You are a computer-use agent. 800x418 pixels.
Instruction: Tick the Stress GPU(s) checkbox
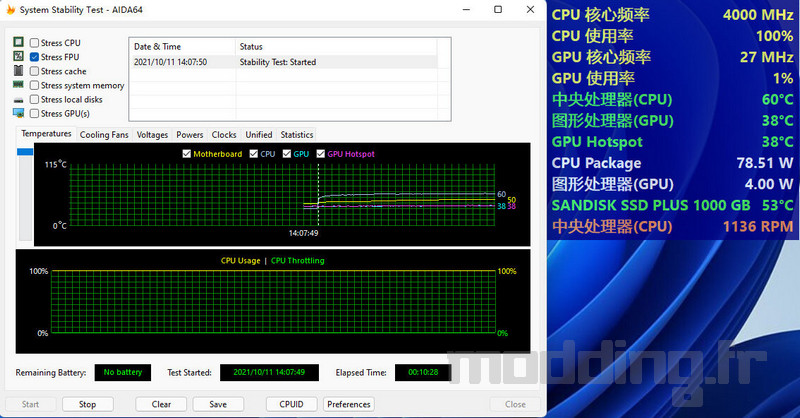34,113
